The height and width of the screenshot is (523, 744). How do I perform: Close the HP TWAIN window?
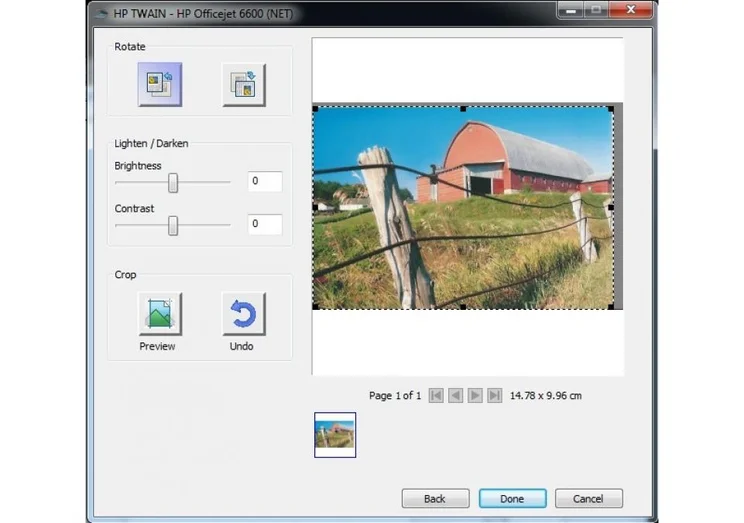coord(631,10)
